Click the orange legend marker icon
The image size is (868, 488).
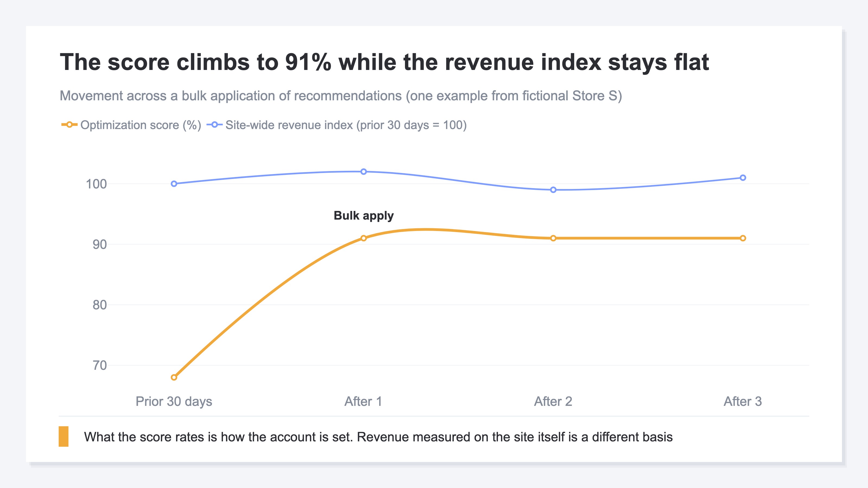click(x=69, y=125)
